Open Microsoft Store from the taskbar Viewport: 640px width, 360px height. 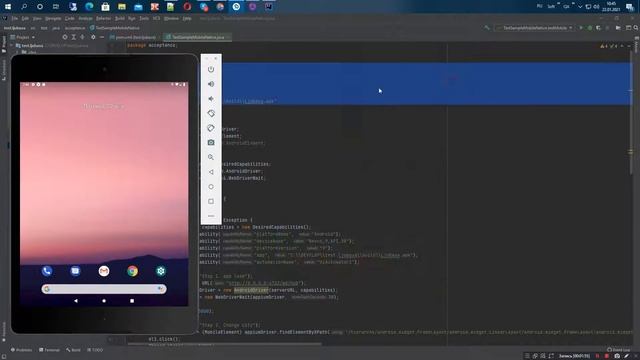pos(105,7)
